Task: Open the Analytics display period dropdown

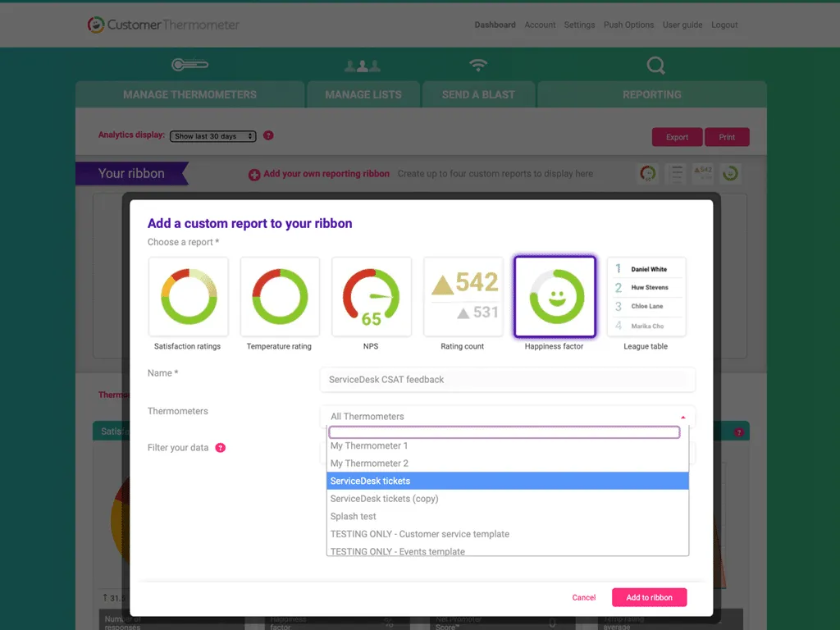Action: point(212,136)
